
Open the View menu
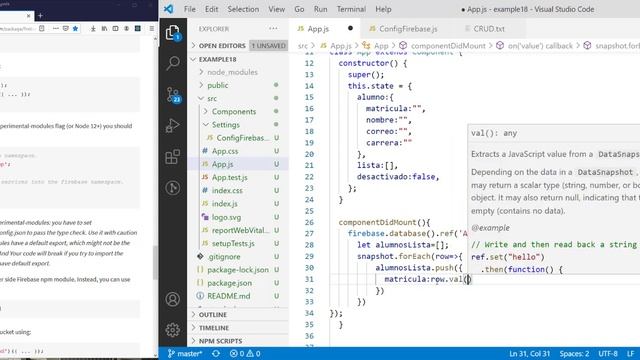(x=277, y=9)
